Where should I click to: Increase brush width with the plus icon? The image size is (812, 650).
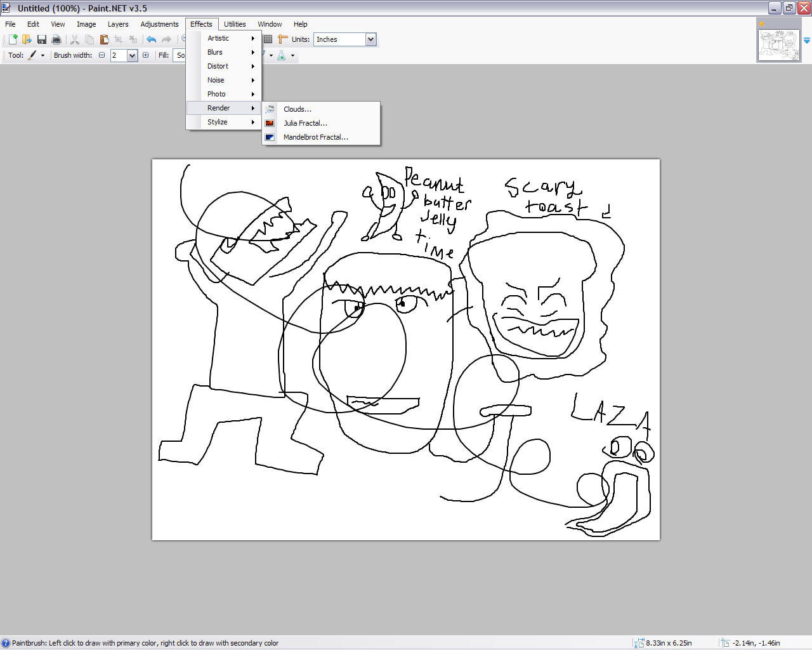[x=146, y=55]
